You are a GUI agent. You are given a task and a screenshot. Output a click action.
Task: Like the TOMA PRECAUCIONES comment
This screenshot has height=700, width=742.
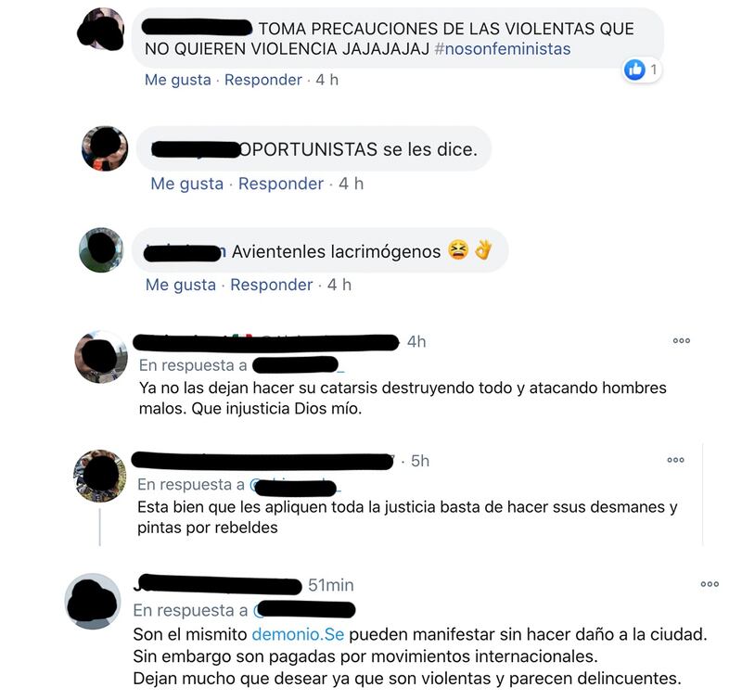coord(178,80)
